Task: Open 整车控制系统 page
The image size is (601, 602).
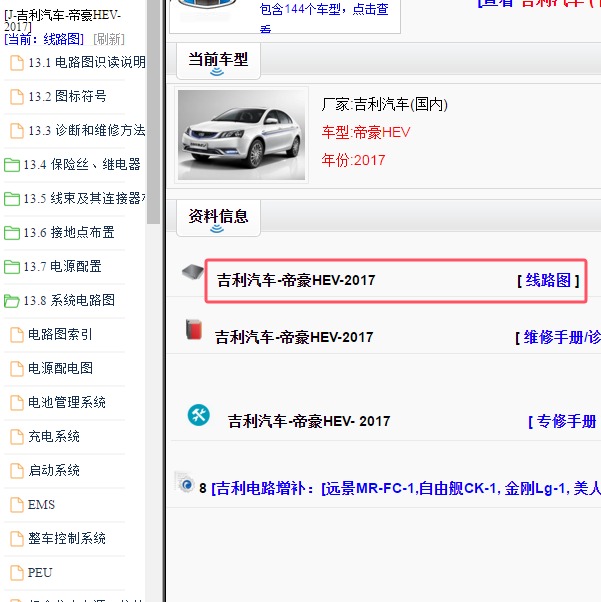Action: pyautogui.click(x=67, y=538)
